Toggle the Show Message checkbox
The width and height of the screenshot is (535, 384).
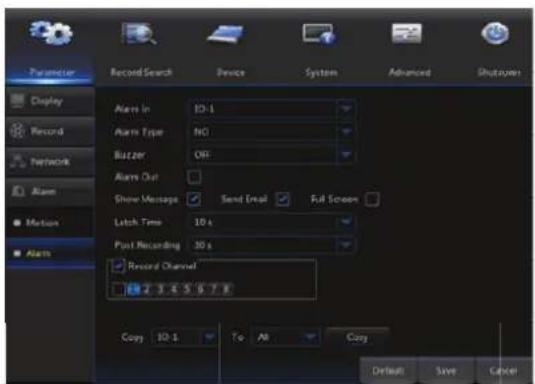194,199
